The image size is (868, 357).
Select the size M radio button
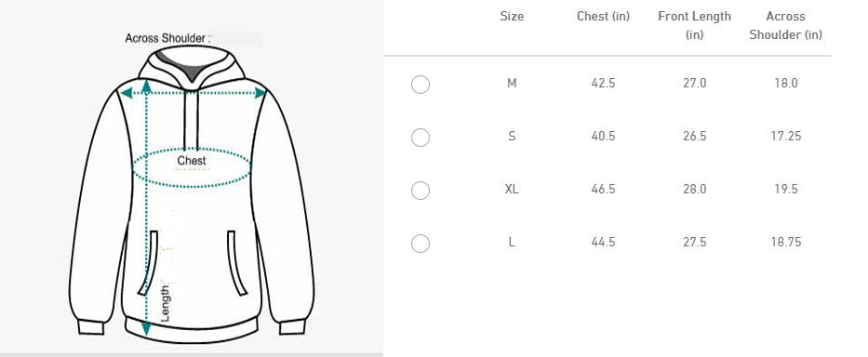421,85
